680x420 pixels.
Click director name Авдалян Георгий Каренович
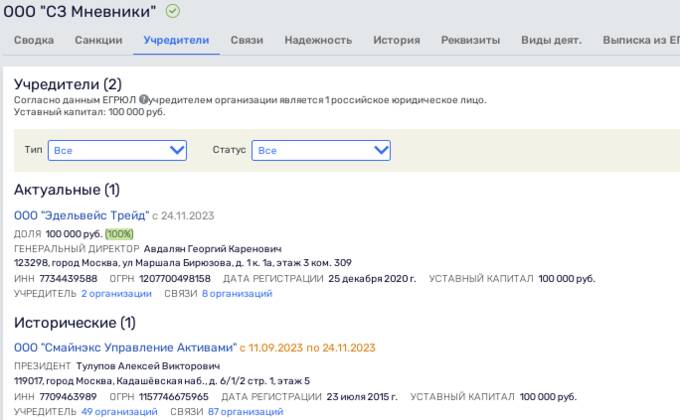(212, 249)
